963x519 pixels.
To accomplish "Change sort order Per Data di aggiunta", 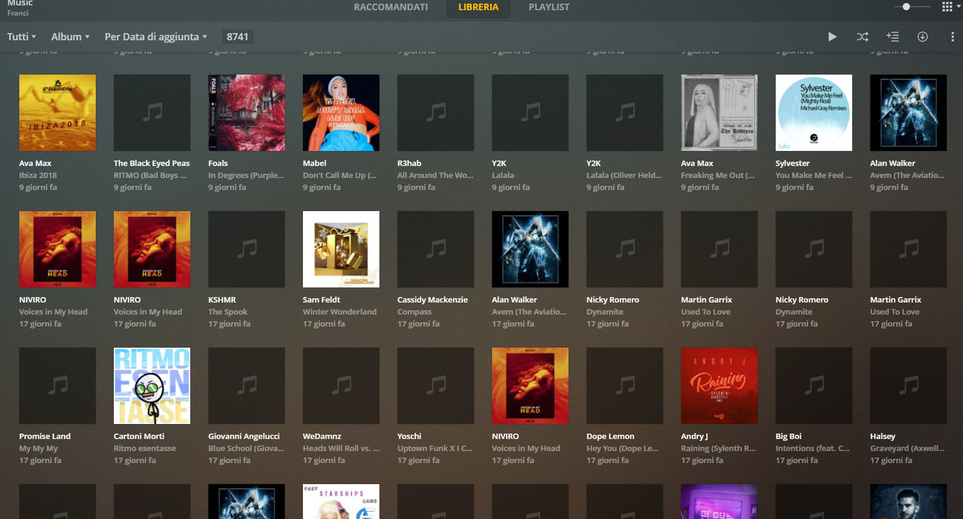I will point(155,37).
